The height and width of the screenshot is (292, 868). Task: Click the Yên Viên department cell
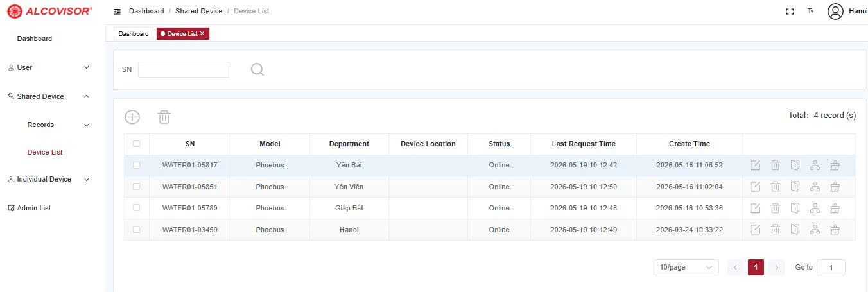pyautogui.click(x=349, y=187)
